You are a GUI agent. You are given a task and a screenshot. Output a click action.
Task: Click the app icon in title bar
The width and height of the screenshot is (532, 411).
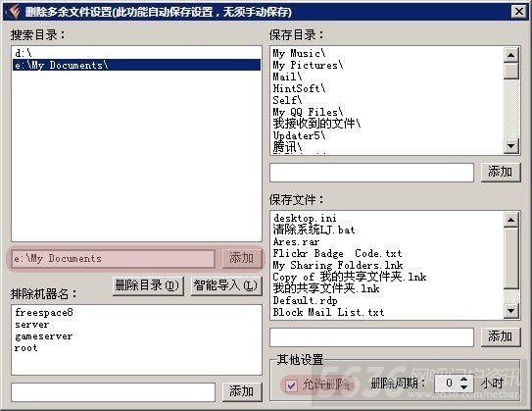(12, 12)
